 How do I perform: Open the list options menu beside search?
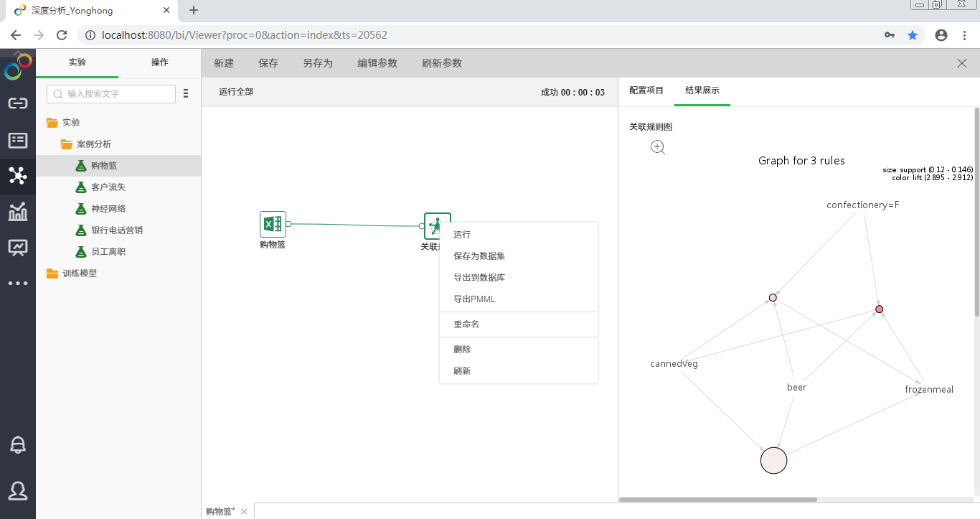click(186, 94)
